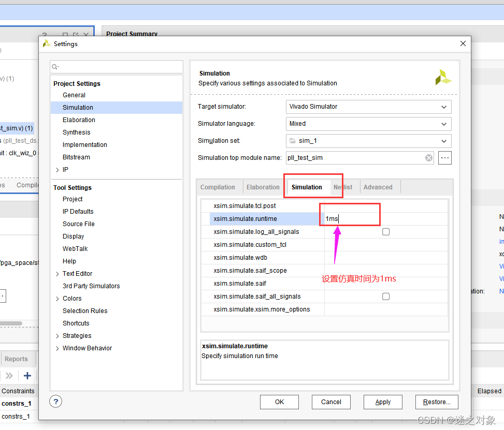504x430 pixels.
Task: Switch to the Compilation tab
Action: click(x=218, y=187)
